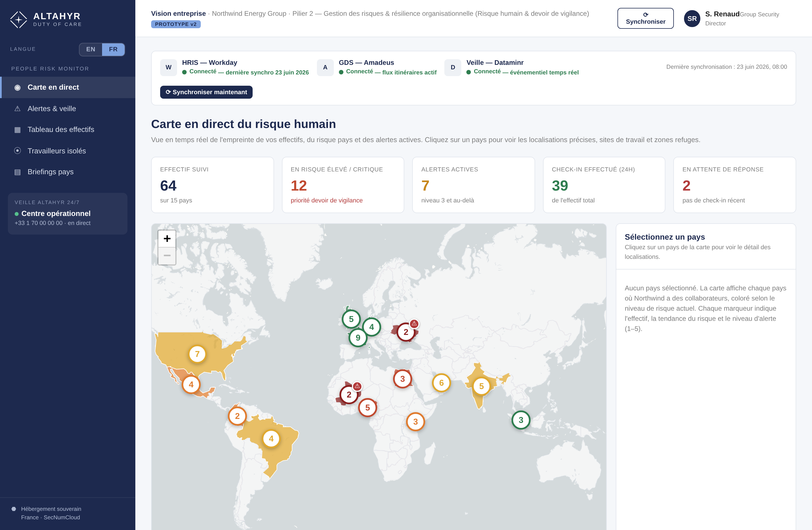Click the Briefings pays document icon
The height and width of the screenshot is (530, 812).
(x=17, y=172)
